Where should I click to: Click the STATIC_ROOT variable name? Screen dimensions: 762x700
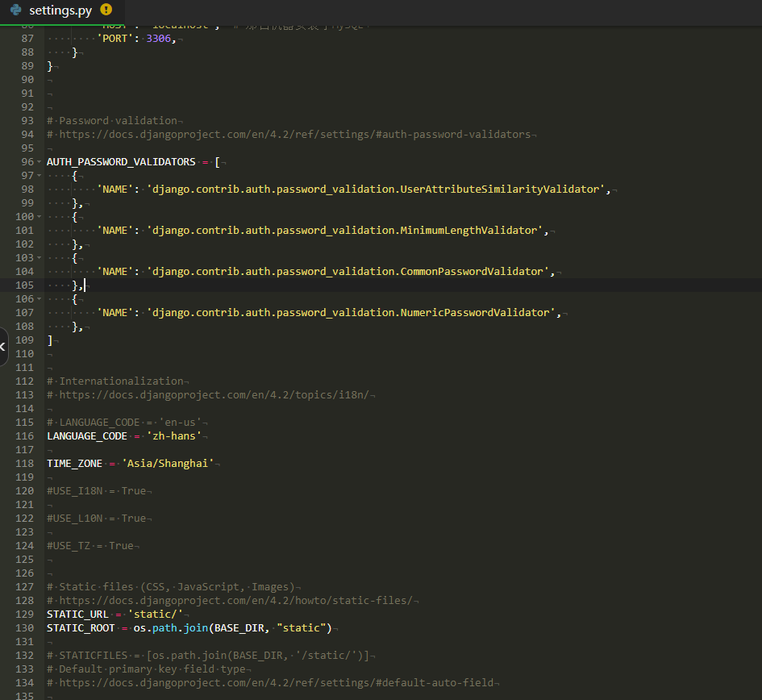tap(81, 628)
